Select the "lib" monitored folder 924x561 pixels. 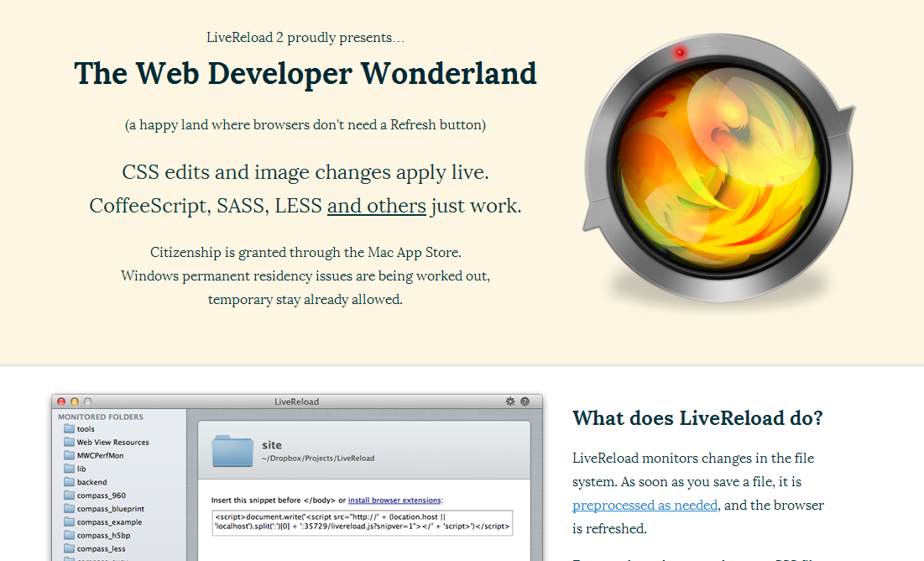[x=75, y=469]
